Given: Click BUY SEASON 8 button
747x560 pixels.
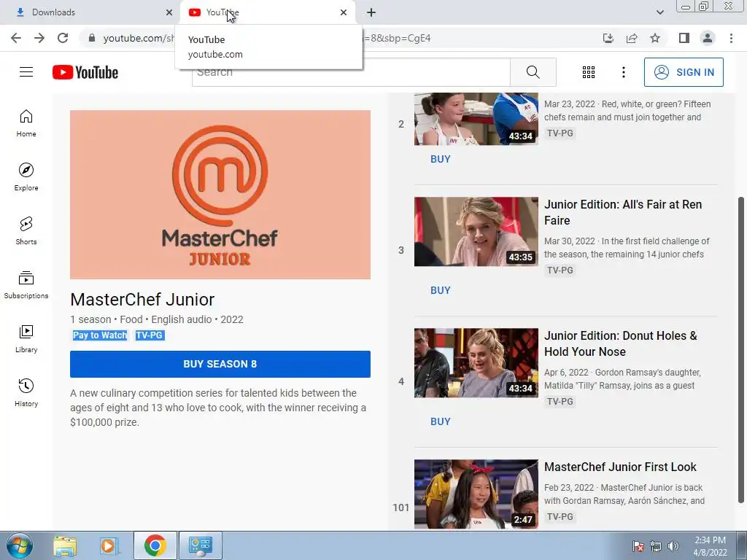Looking at the screenshot, I should [x=220, y=365].
